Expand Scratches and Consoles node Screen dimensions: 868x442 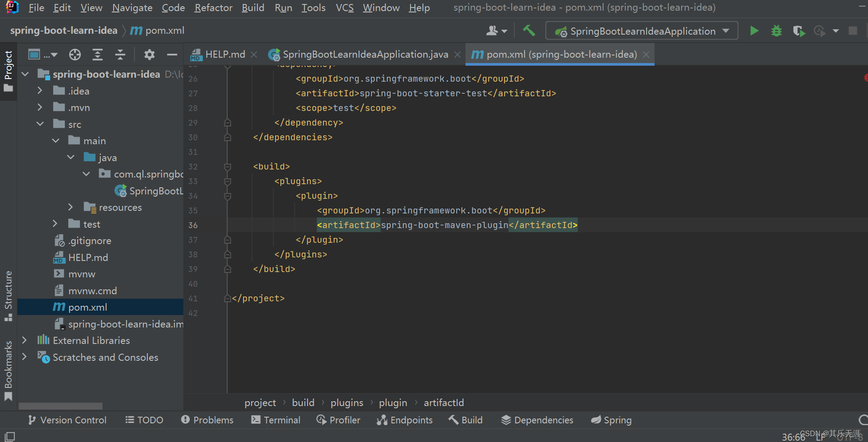25,357
